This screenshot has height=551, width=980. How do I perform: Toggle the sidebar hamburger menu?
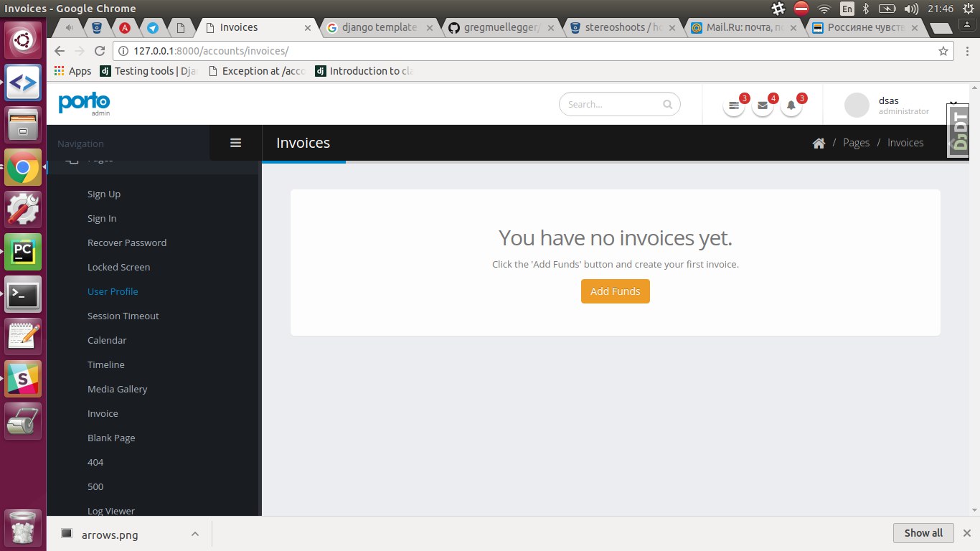(235, 143)
